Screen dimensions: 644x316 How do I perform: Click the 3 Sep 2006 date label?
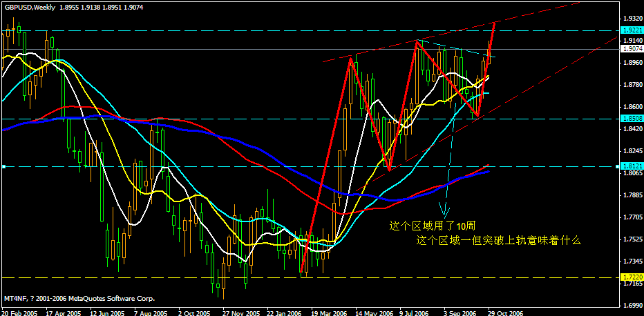click(459, 313)
